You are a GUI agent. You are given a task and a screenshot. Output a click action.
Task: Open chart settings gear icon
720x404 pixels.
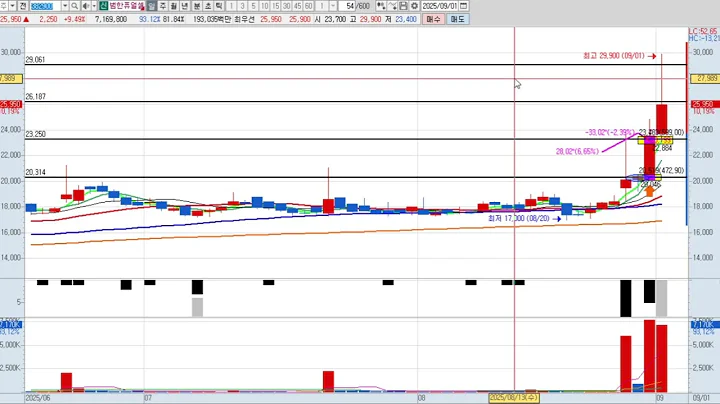pyautogui.click(x=414, y=6)
